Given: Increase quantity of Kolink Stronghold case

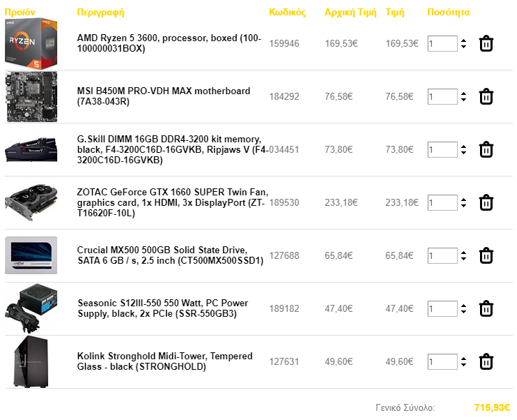Looking at the screenshot, I should (463, 359).
